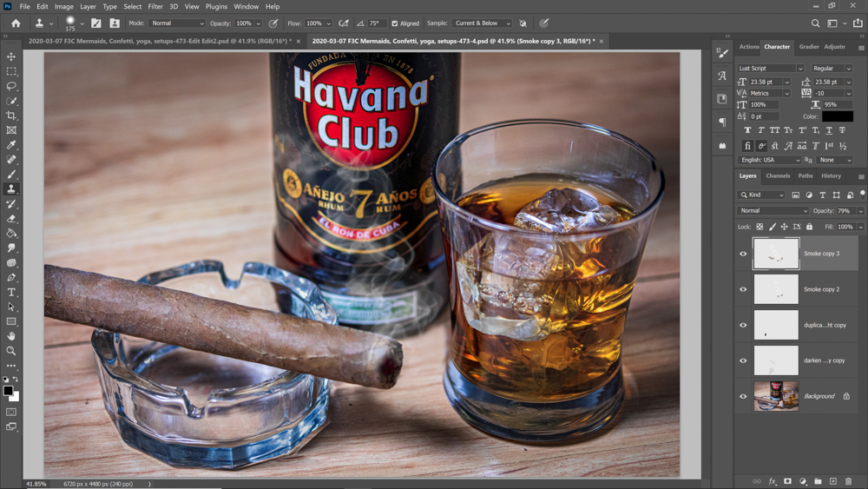Expand the Sample 'Current & Below' dropdown
The image size is (868, 489).
[482, 23]
